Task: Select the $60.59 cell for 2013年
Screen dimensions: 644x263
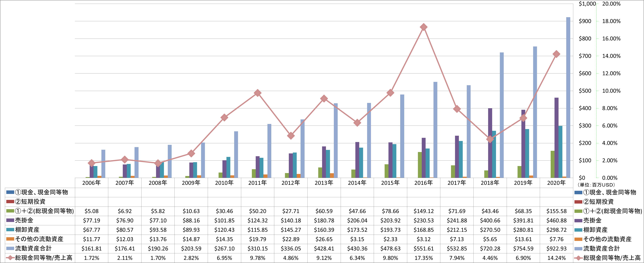Action: (324, 211)
